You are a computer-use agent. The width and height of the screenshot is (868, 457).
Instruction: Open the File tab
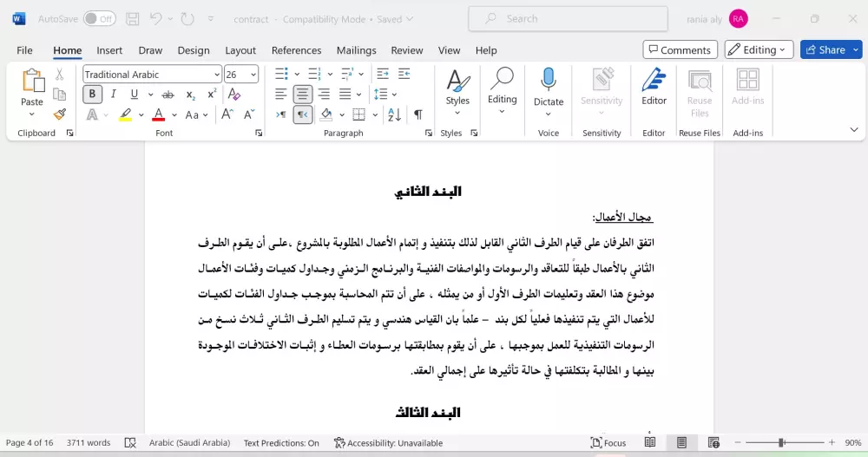point(24,50)
